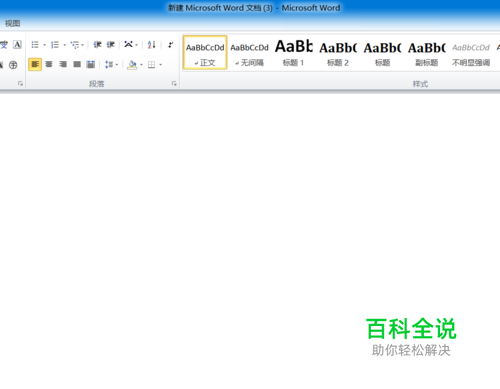Open the bullets list dropdown arrow
500x389 pixels.
pos(44,45)
